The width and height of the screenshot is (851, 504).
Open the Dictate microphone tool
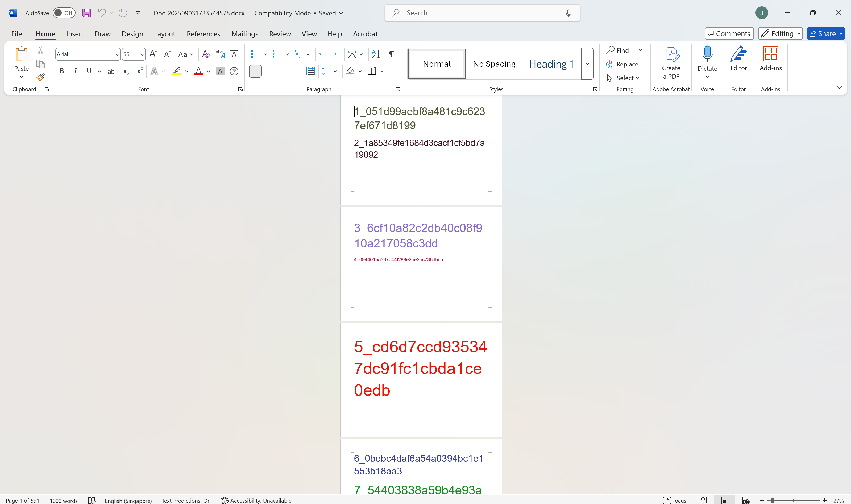point(707,54)
